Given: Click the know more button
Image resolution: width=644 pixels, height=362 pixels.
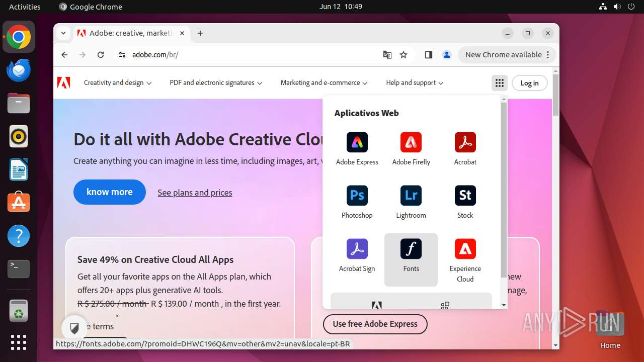Looking at the screenshot, I should [x=110, y=192].
